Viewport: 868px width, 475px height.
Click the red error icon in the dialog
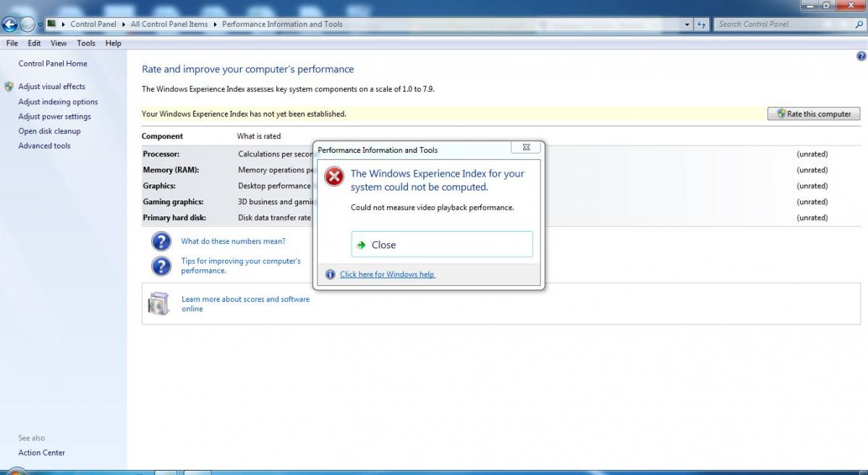334,177
